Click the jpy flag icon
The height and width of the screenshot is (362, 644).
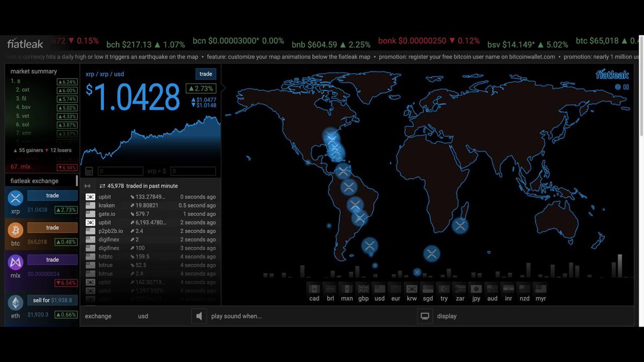[476, 289]
